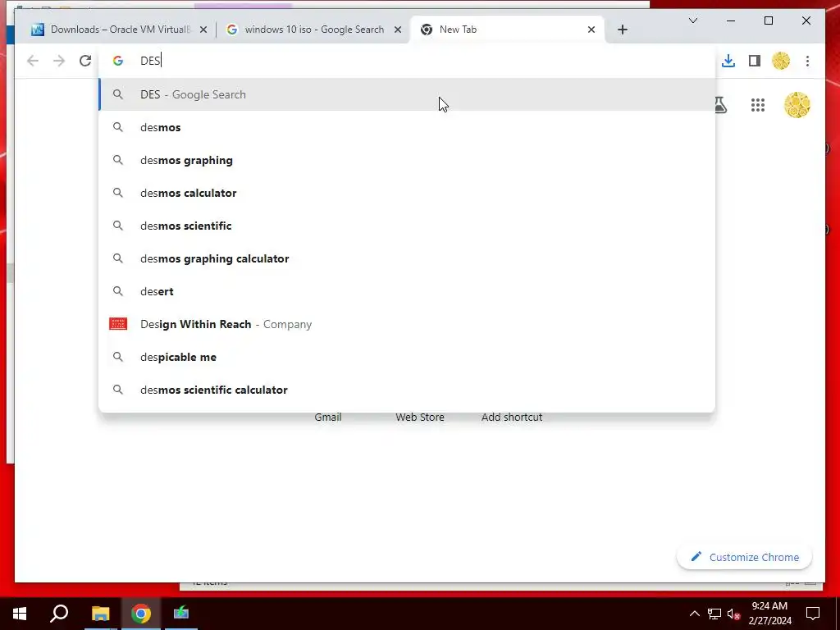Screen dimensions: 840x630
Task: Click the Add shortcut tile
Action: (512, 417)
